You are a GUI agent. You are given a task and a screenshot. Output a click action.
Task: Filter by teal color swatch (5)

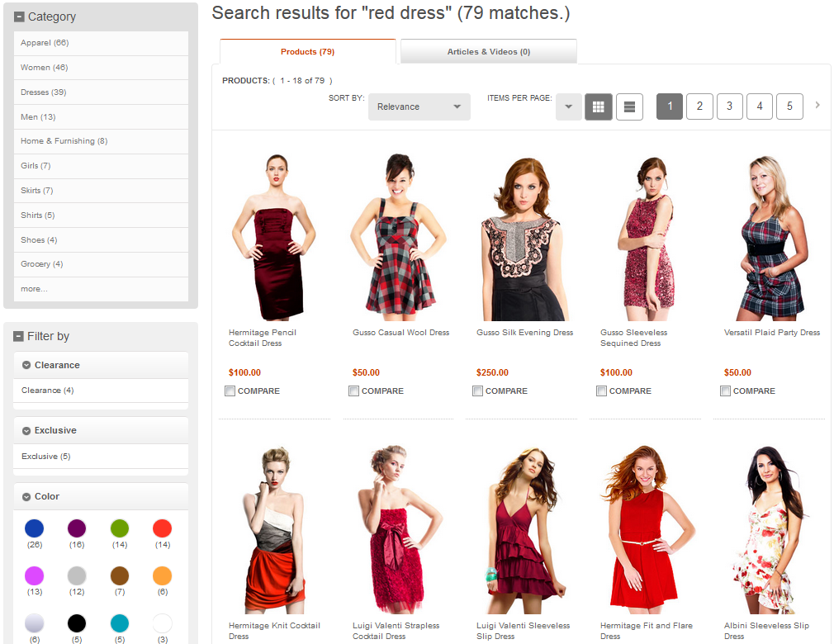pos(120,623)
